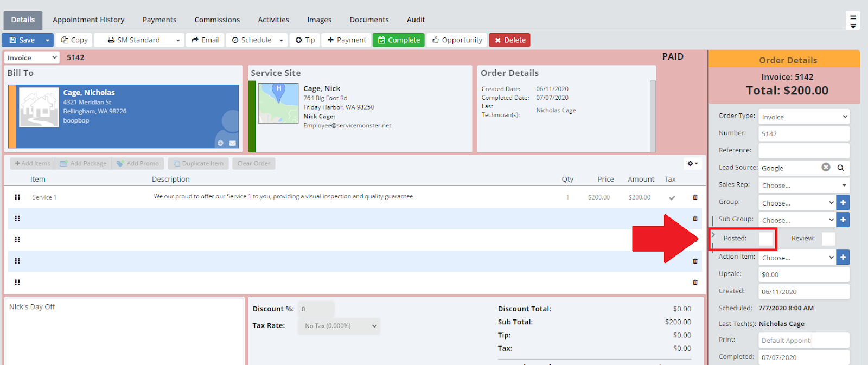Click the envelope icon on Bill To card
The image size is (868, 365).
click(232, 143)
